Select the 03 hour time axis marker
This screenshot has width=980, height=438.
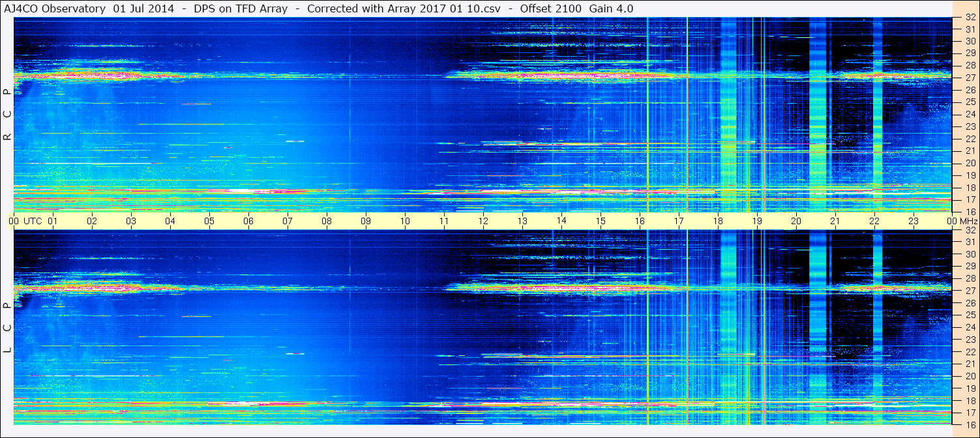click(x=131, y=221)
